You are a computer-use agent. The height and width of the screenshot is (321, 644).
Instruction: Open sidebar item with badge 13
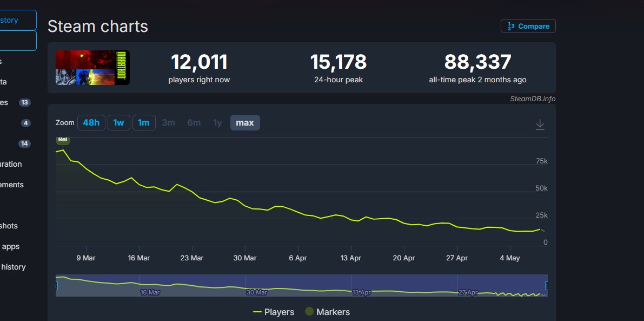[15, 102]
